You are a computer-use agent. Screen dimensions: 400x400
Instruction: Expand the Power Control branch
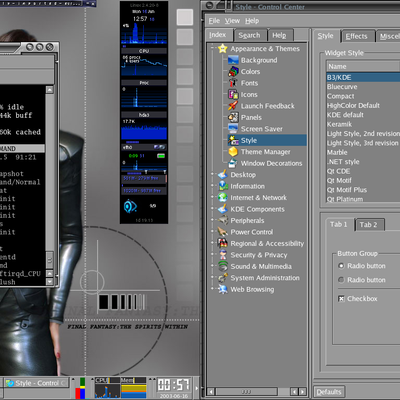212,232
